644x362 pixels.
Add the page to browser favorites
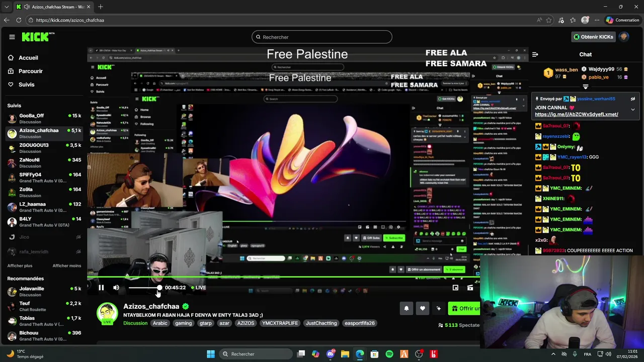tap(549, 20)
